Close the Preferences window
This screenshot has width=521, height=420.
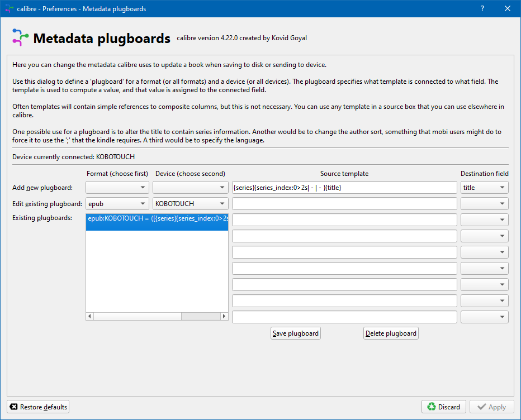tap(508, 8)
